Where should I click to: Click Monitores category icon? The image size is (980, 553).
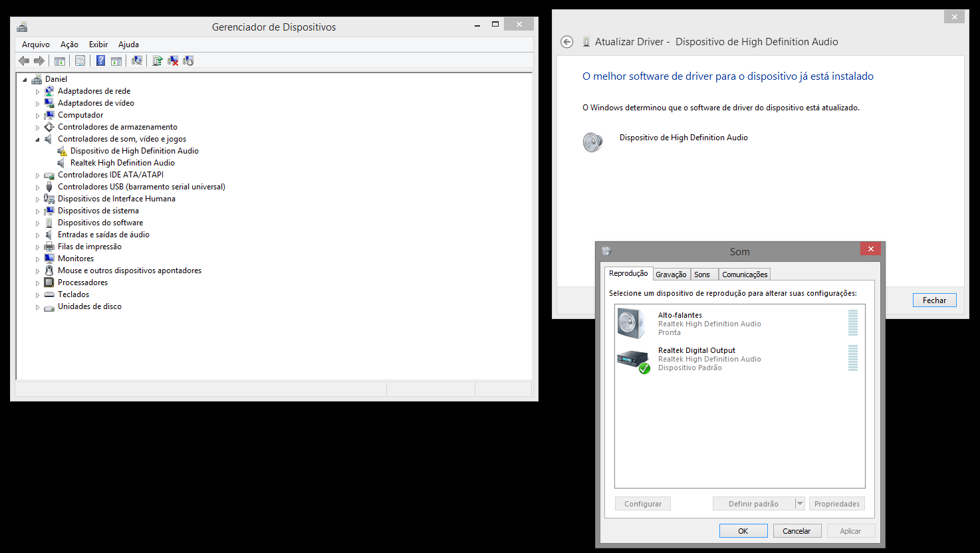coord(49,259)
